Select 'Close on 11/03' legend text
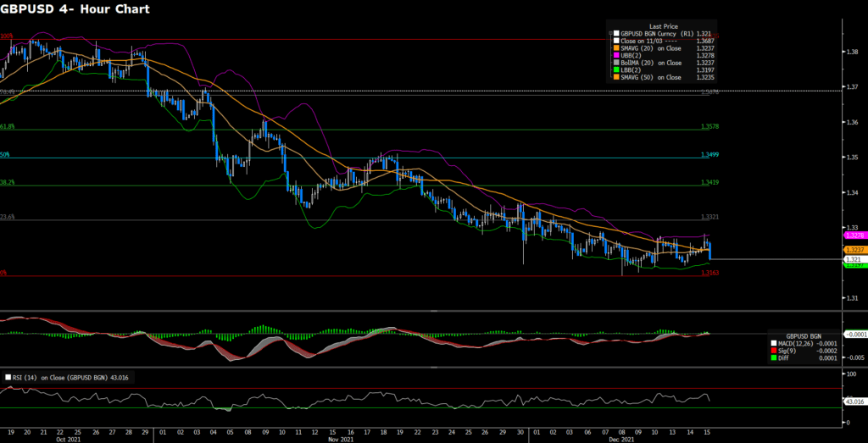 click(640, 41)
